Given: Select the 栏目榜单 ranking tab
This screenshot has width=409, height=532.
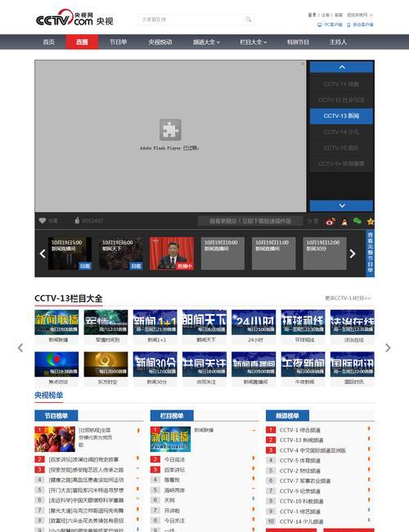Looking at the screenshot, I should tap(172, 416).
